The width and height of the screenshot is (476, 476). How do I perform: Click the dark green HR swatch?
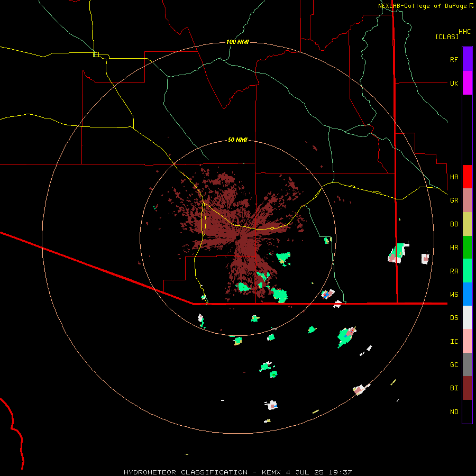467,248
